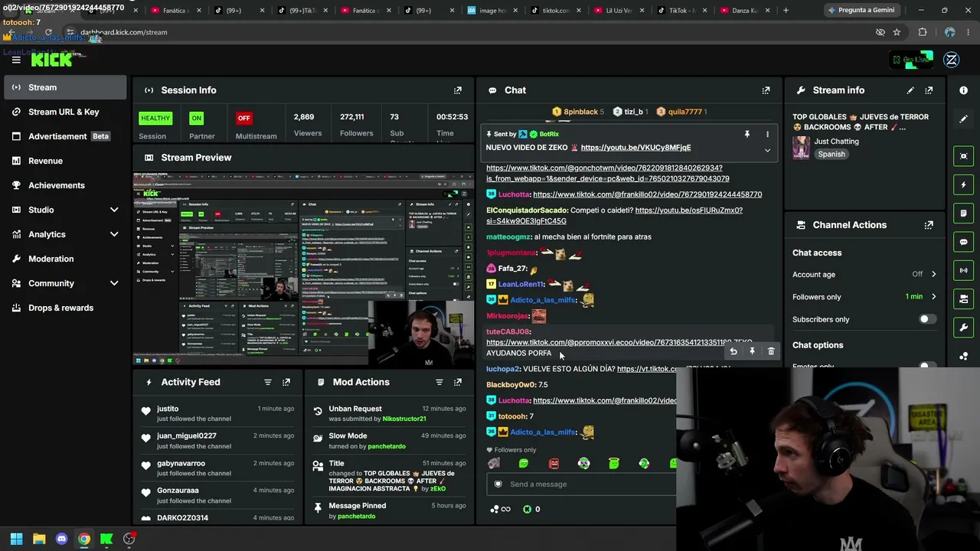Screen dimensions: 980x551
Task: Toggle the chat widget in right rail
Action: point(963,242)
